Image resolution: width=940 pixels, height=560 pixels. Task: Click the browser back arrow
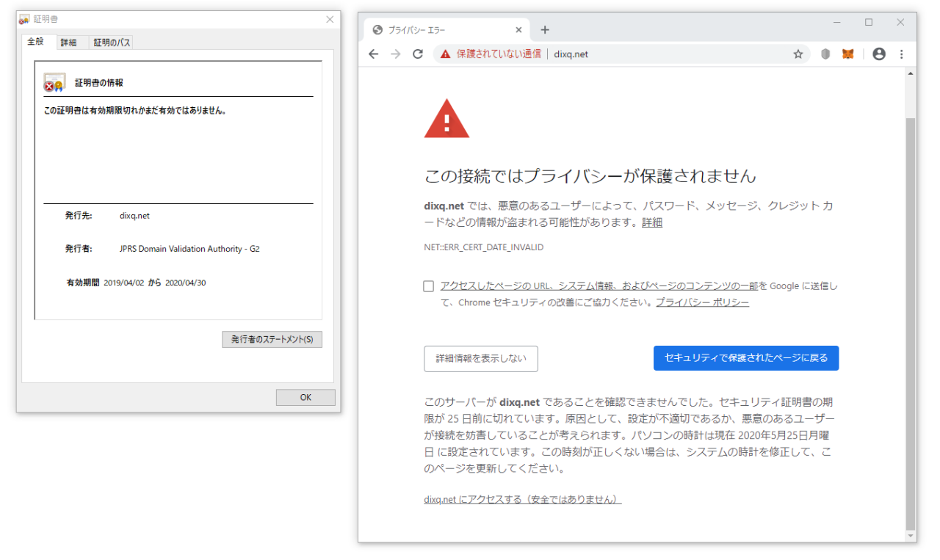[374, 54]
